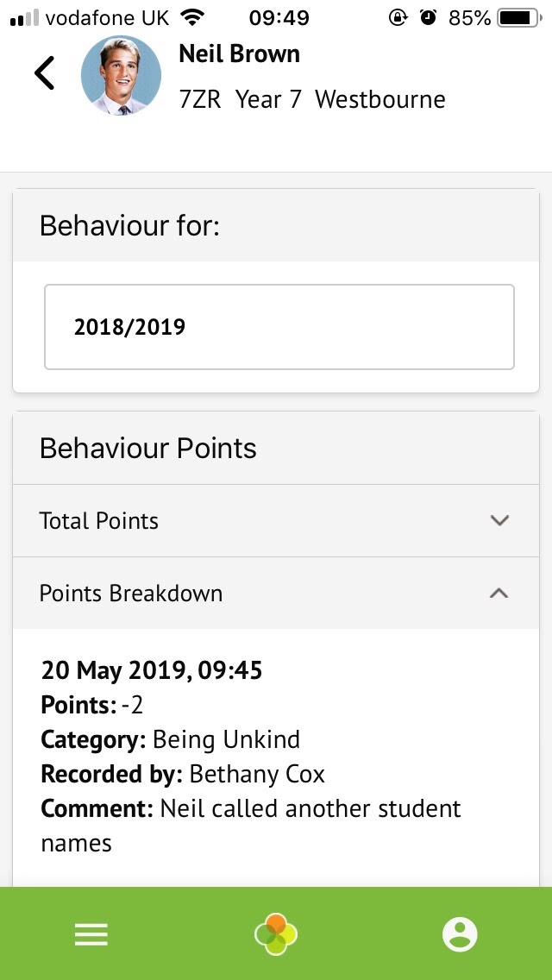Screen dimensions: 552x980
Task: Tap Neil Brown's profile photo
Action: tap(121, 75)
